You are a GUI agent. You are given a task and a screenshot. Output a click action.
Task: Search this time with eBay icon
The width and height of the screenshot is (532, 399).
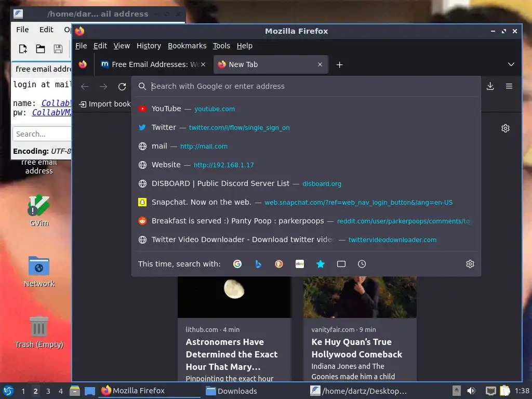coord(300,264)
